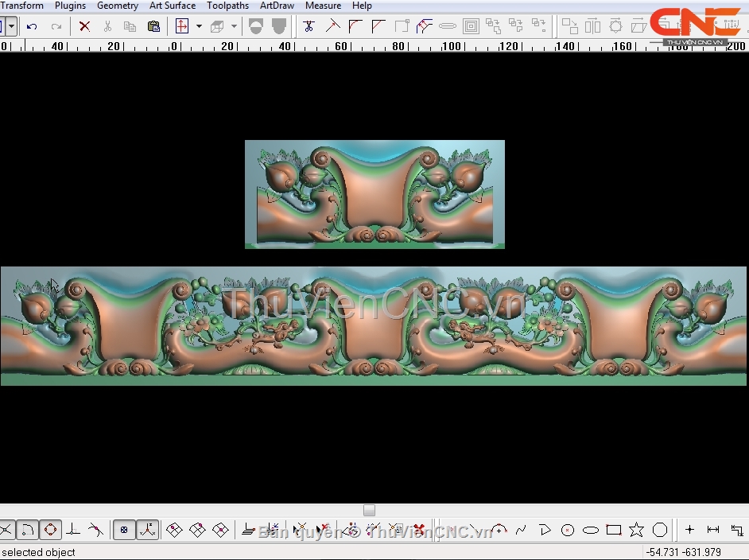Click the horizontal scrollbar thumb below the canvas
749x560 pixels.
[369, 511]
